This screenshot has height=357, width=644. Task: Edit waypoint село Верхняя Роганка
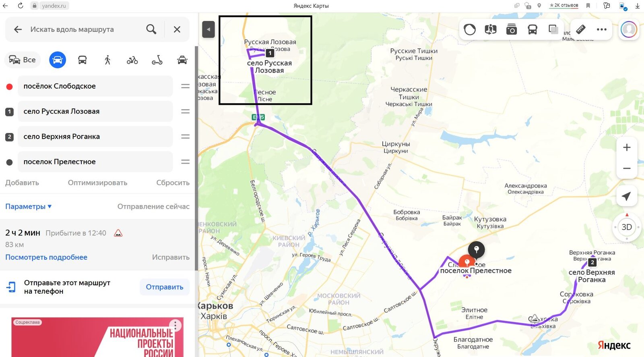95,137
